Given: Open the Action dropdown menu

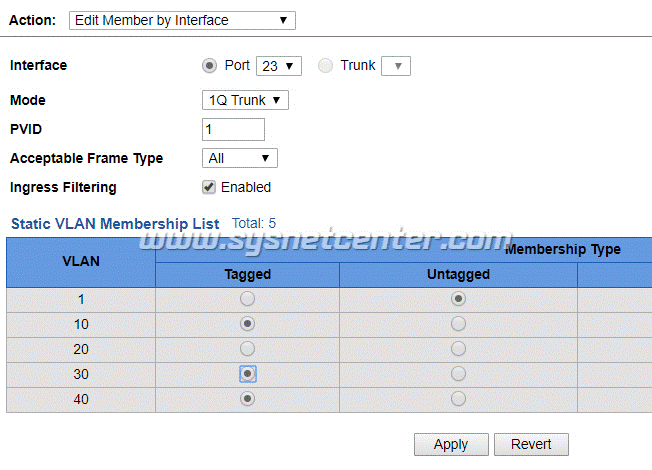Looking at the screenshot, I should [x=182, y=20].
